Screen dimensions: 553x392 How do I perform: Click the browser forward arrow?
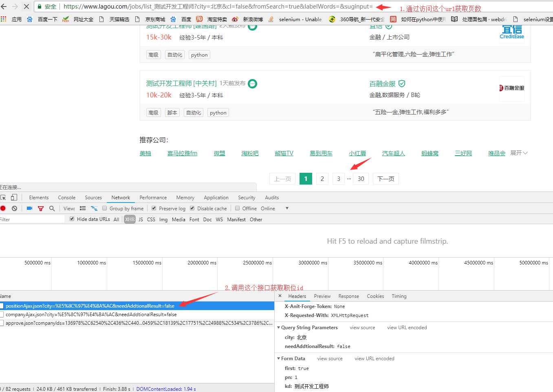15,7
